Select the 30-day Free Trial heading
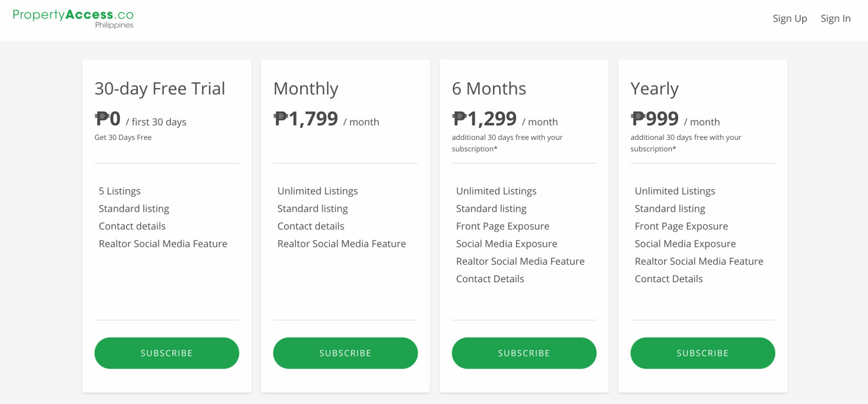Viewport: 868px width, 404px height. click(160, 89)
